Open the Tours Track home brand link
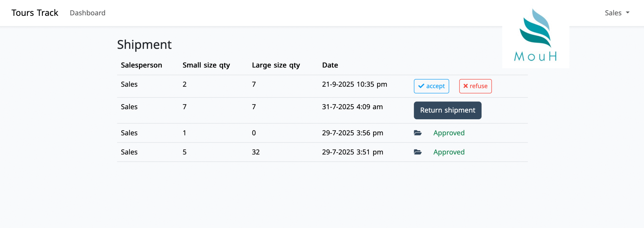 click(x=35, y=13)
